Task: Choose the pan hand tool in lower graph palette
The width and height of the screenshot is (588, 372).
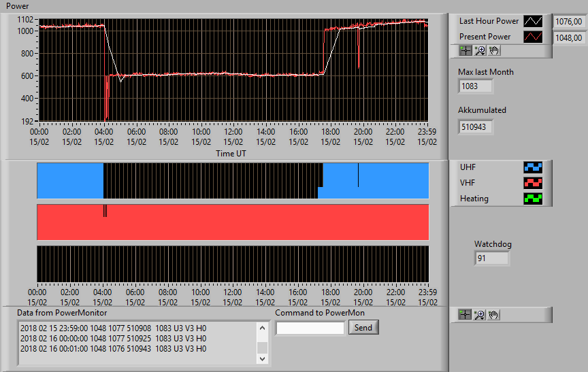Action: click(x=493, y=315)
